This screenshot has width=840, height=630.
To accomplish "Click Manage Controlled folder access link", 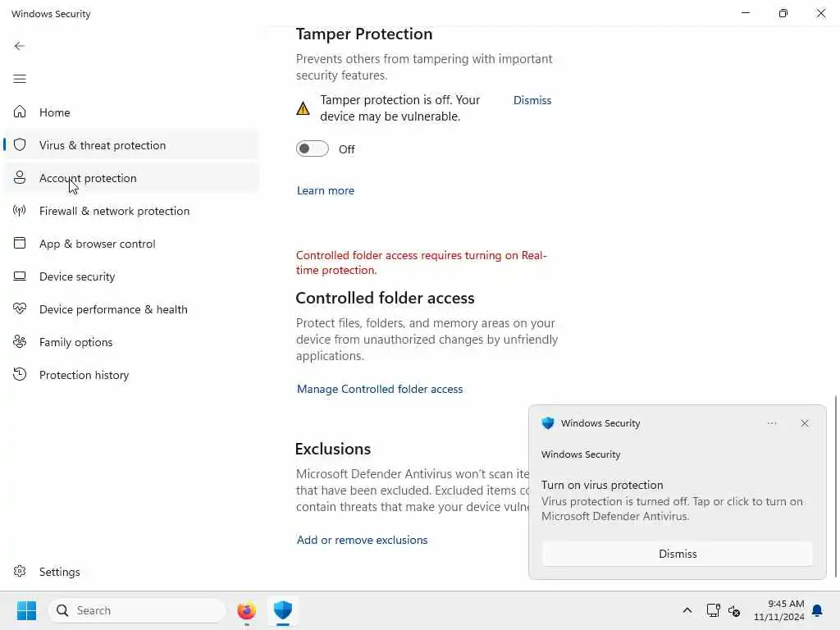I will click(380, 389).
